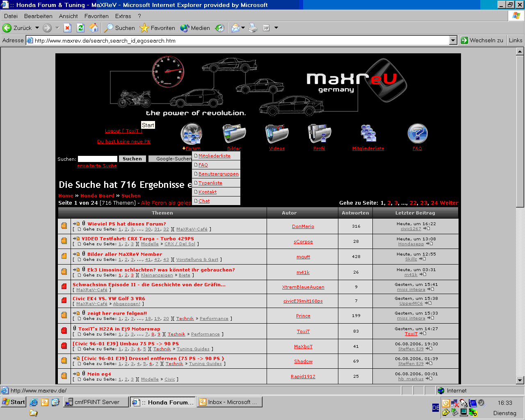
Task: Click the Suchen text input field
Action: (98, 159)
